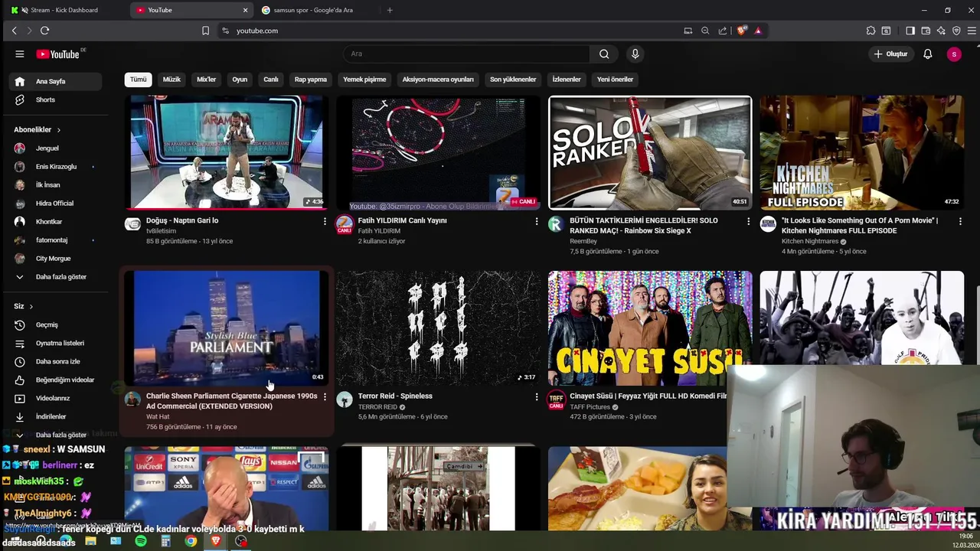Close the YouTube browser tab
Viewport: 980px width, 551px height.
click(x=246, y=10)
